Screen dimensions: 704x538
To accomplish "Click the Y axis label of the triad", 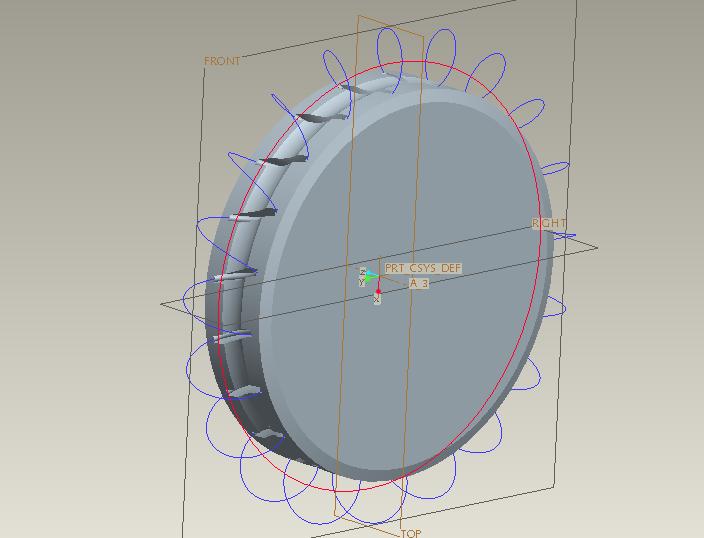I will (362, 282).
